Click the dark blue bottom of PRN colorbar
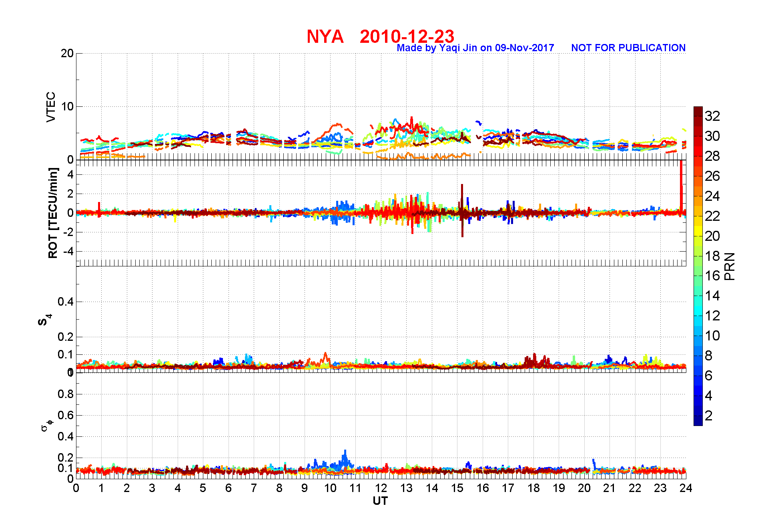Viewport: 762px width, 532px height. [x=698, y=421]
